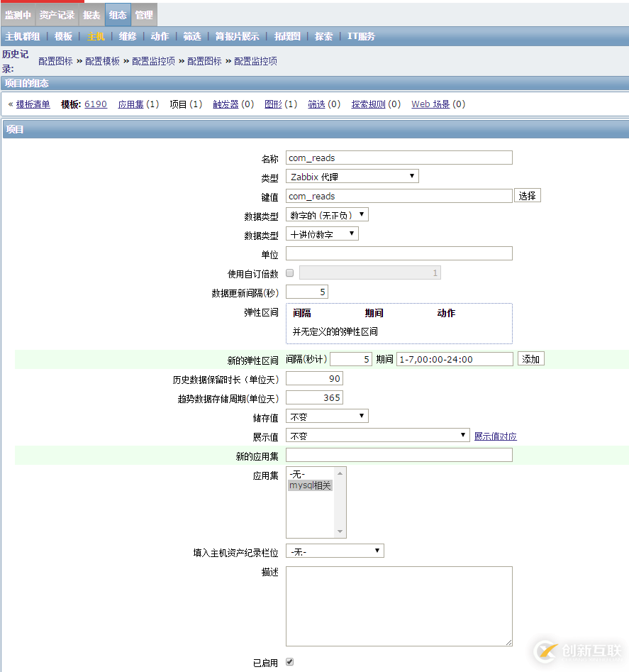Select 主机 in the submenu

(96, 36)
